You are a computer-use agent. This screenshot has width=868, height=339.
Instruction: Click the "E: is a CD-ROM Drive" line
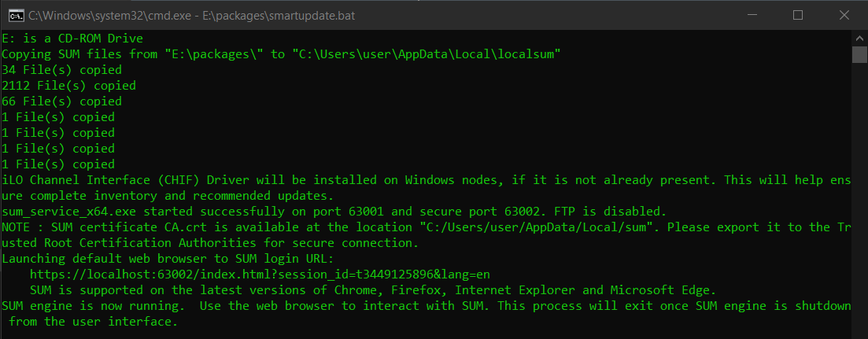click(x=72, y=39)
